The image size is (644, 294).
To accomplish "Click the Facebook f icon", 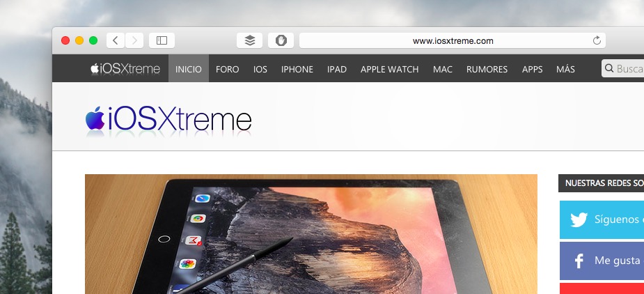I will pyautogui.click(x=579, y=261).
